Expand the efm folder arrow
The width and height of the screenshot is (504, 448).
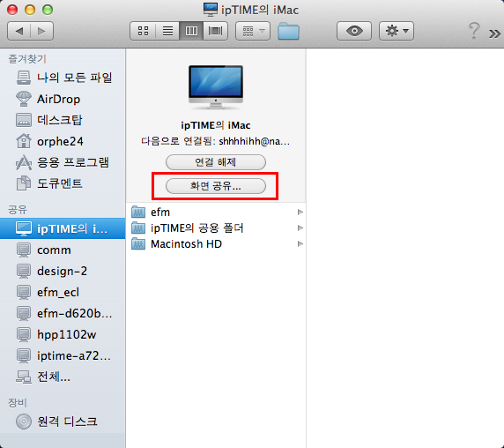300,213
